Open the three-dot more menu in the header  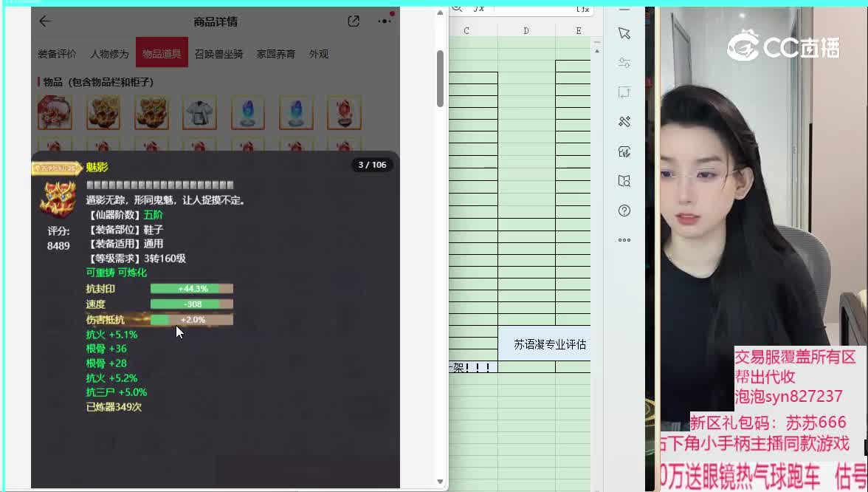coord(385,21)
